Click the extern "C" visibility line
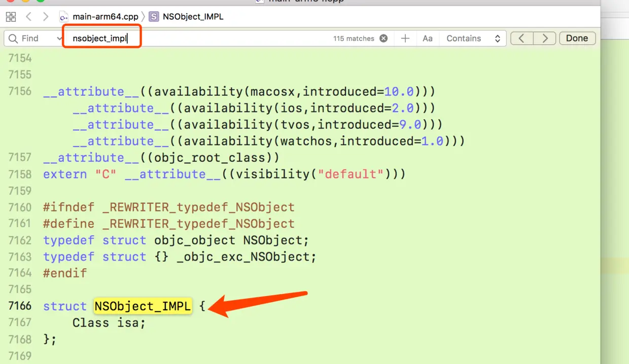629x364 pixels. 224,174
